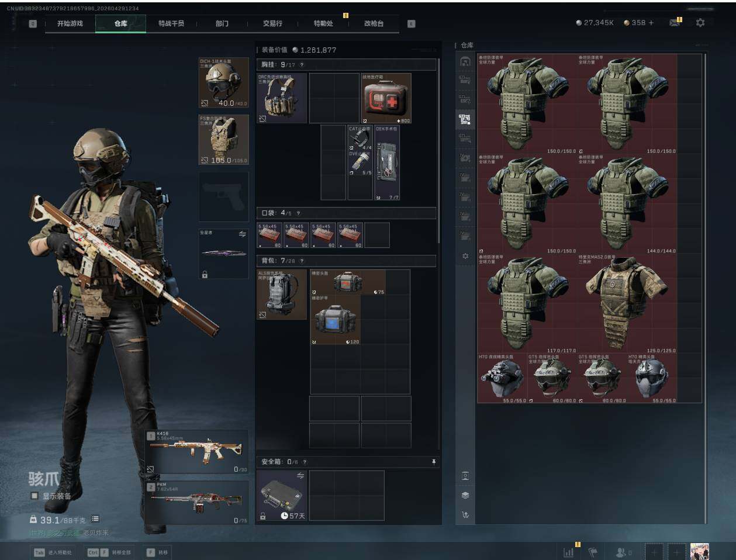Click the warehouse auto-sort icon
This screenshot has height=560, width=736.
(x=465, y=514)
